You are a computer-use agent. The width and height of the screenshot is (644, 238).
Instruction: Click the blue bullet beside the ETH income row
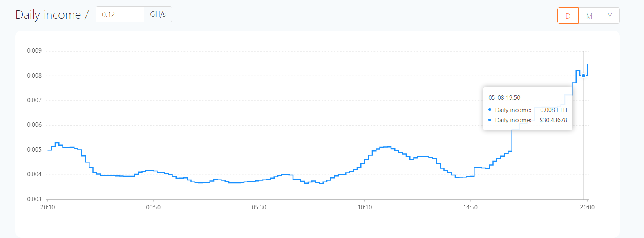coord(490,110)
